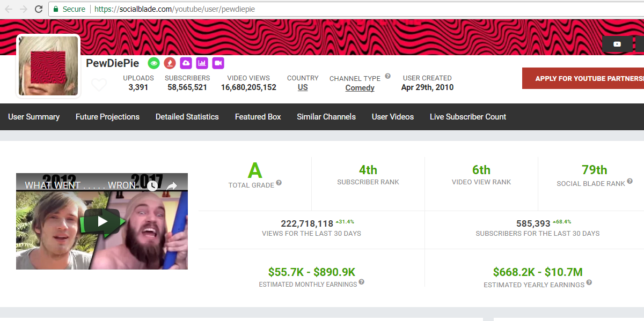
Task: Open the Similar Channels tab
Action: [x=326, y=117]
